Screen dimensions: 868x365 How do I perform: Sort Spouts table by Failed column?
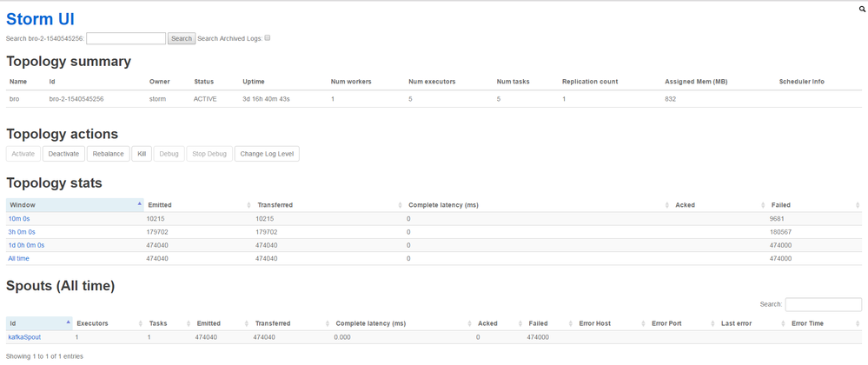(550, 323)
